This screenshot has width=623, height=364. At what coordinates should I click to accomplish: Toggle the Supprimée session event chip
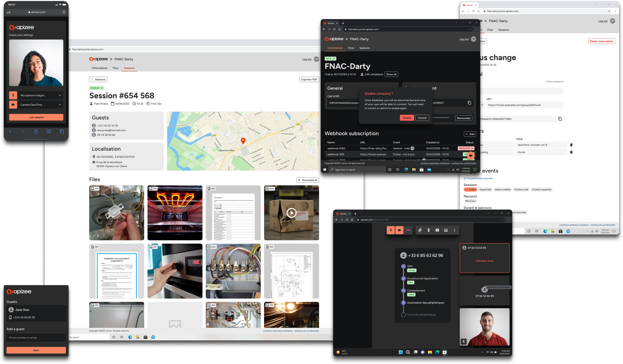tap(485, 189)
